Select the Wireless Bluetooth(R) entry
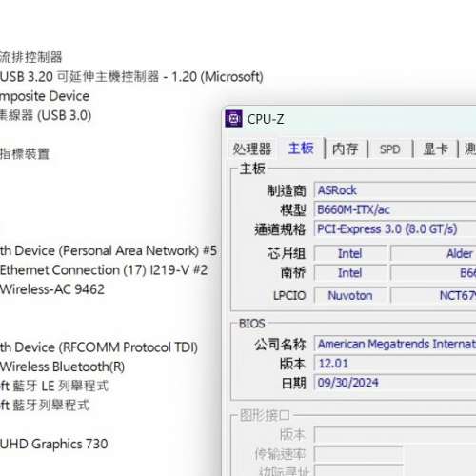This screenshot has width=476, height=476. click(62, 367)
